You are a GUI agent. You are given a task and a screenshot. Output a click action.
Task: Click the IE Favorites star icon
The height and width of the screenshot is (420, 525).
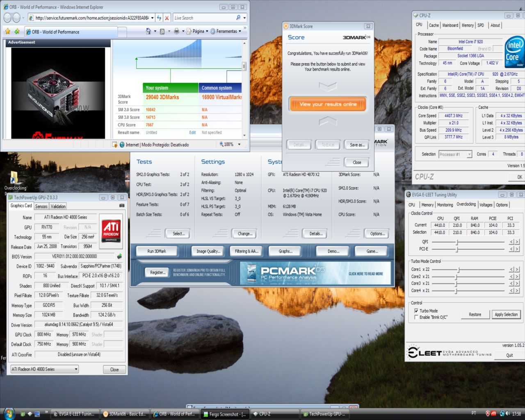(x=7, y=31)
